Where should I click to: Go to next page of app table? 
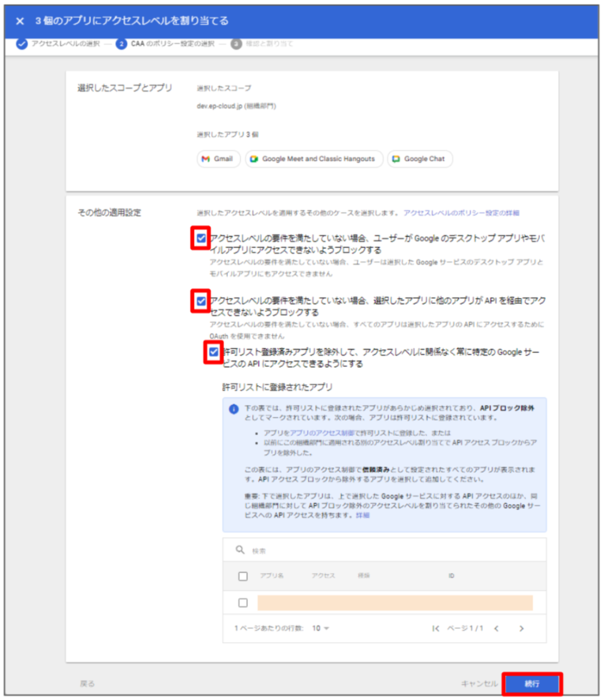pos(522,629)
